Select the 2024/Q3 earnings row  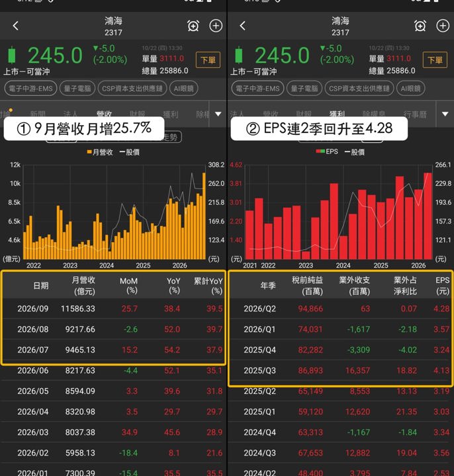tap(340, 453)
